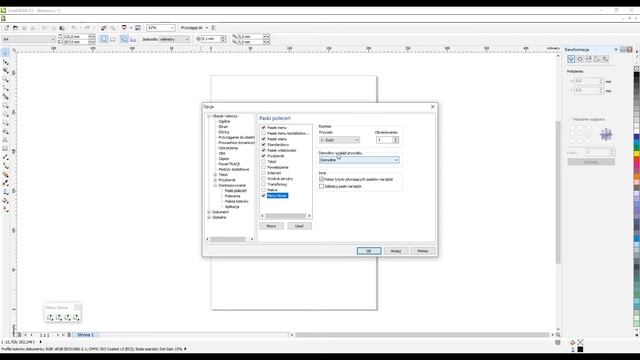Click the Anuluj button in the dialog
The height and width of the screenshot is (360, 640).
[396, 251]
